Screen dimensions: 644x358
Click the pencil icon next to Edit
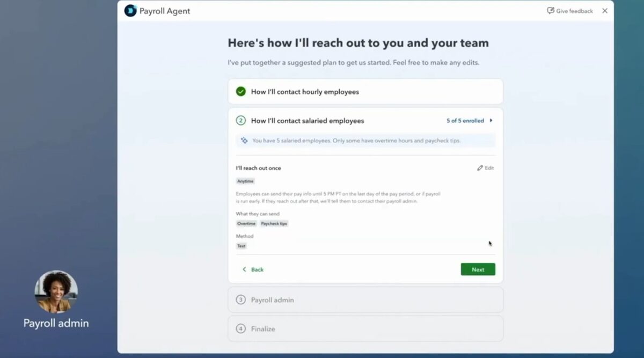480,168
